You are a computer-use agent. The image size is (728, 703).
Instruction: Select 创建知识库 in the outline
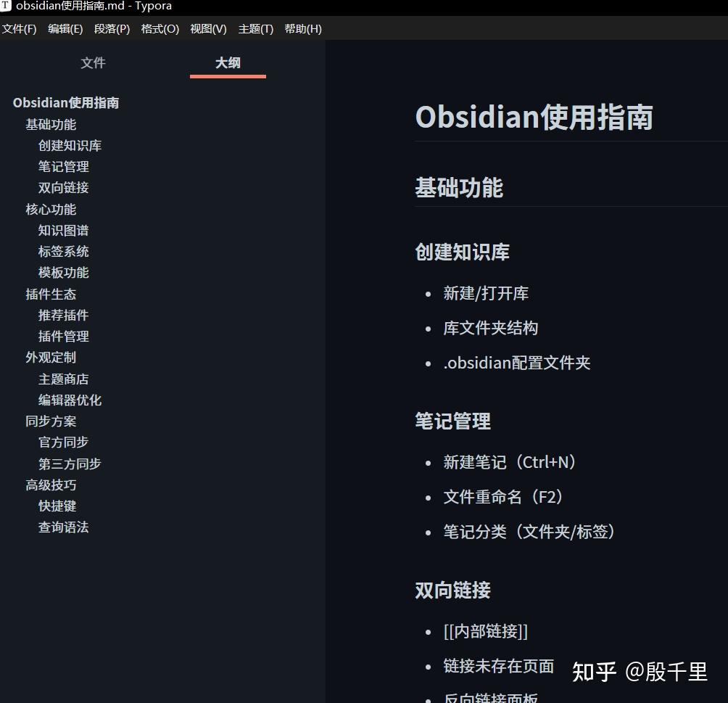click(x=69, y=145)
